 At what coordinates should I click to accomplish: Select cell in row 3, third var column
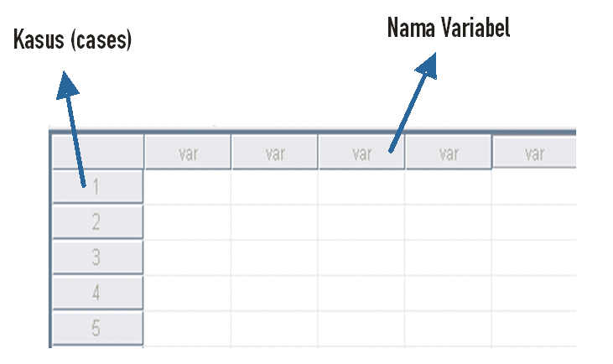click(361, 257)
